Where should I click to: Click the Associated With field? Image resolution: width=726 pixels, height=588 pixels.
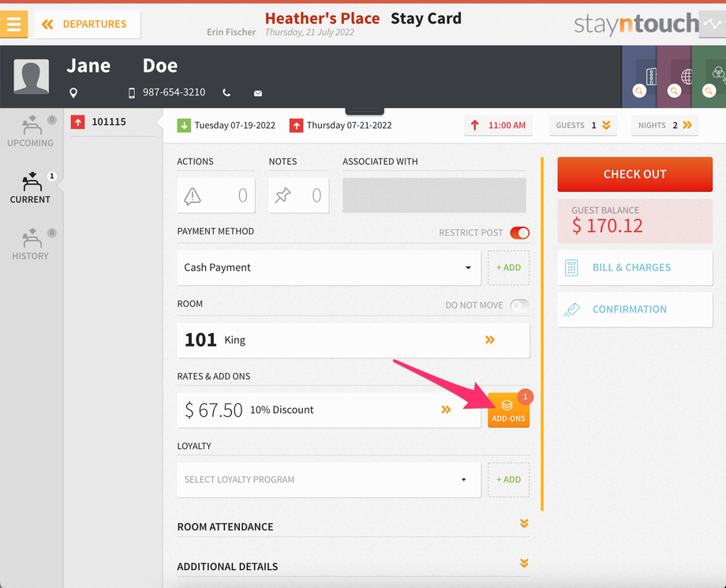point(434,196)
